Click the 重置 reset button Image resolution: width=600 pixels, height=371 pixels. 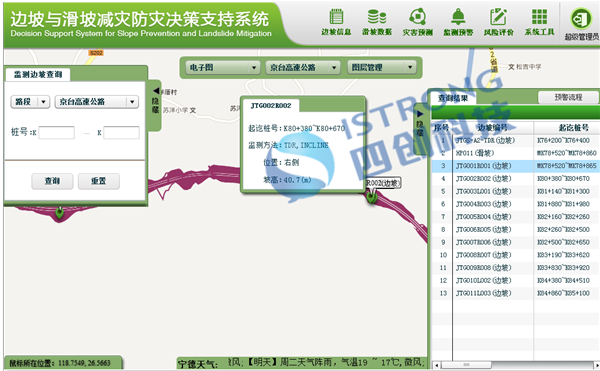tap(99, 181)
